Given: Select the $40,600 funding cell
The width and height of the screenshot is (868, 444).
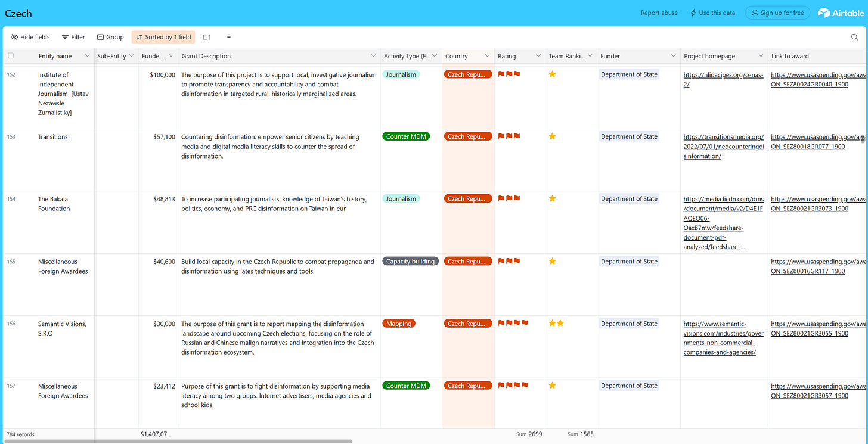Looking at the screenshot, I should (158, 284).
